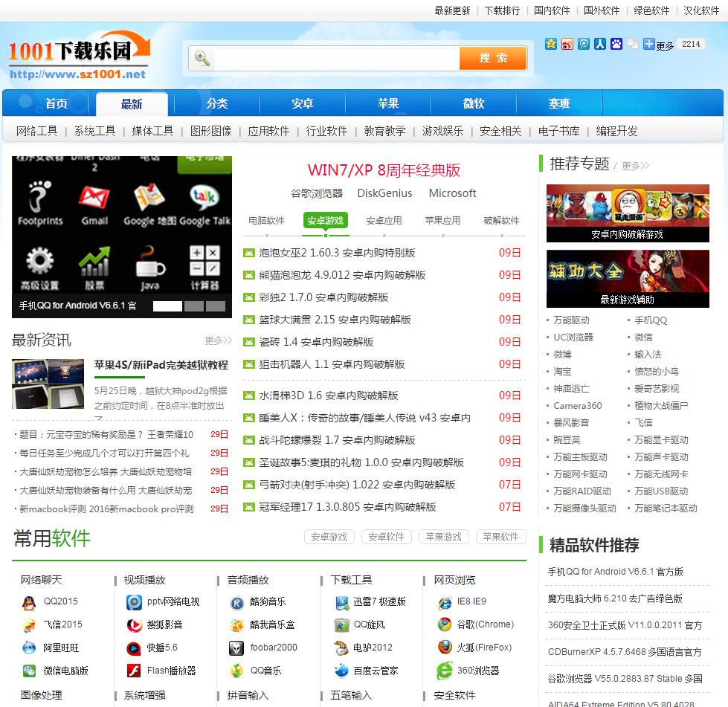Screen dimensions: 728x707
Task: Open Gmail icon in banner image
Action: click(x=94, y=198)
